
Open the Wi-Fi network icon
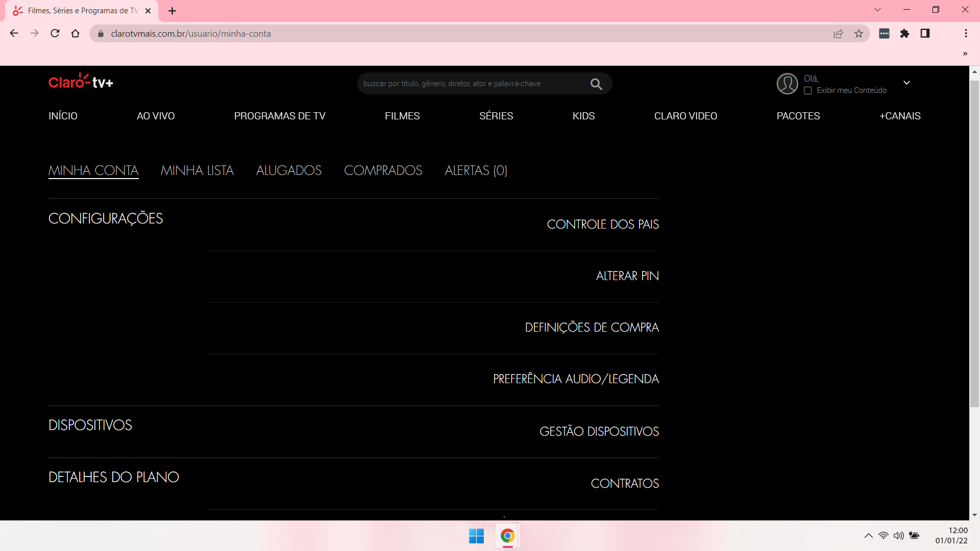click(x=883, y=536)
